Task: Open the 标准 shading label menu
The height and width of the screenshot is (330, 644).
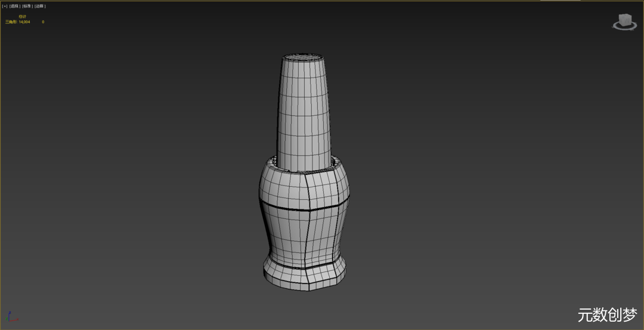Action: click(x=27, y=6)
